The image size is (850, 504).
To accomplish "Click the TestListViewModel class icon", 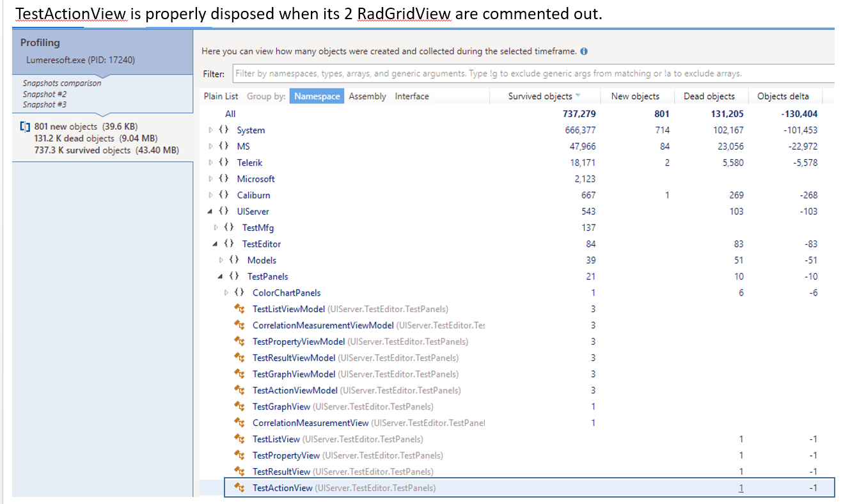I will coord(240,309).
